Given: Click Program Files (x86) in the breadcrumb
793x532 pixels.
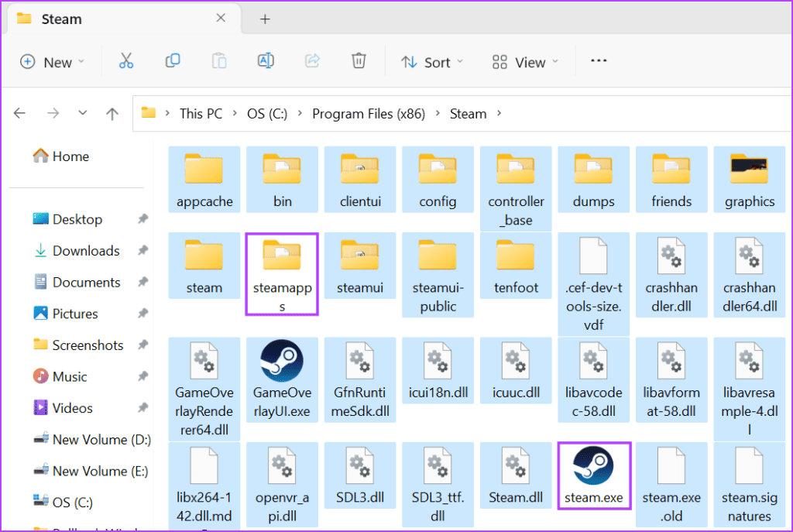Looking at the screenshot, I should pyautogui.click(x=369, y=113).
